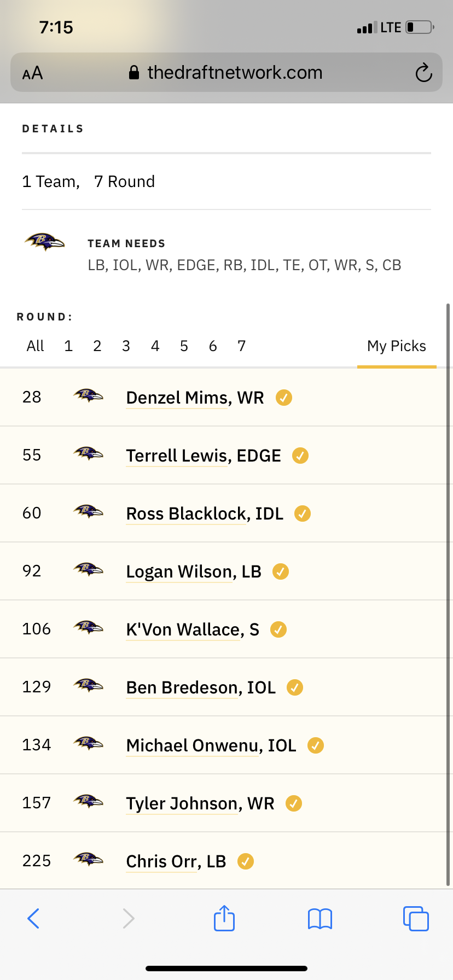Switch to the My Picks tab

397,346
